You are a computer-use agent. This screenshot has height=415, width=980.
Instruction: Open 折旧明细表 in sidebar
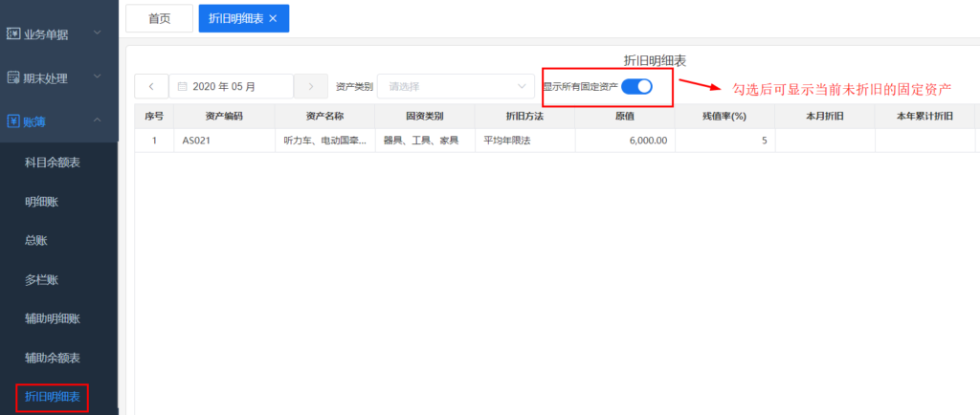tap(53, 396)
